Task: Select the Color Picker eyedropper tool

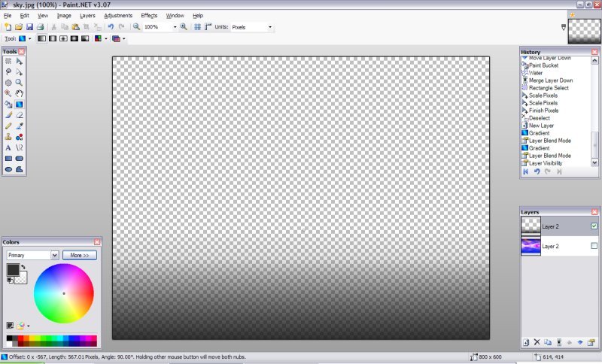Action: tap(19, 126)
